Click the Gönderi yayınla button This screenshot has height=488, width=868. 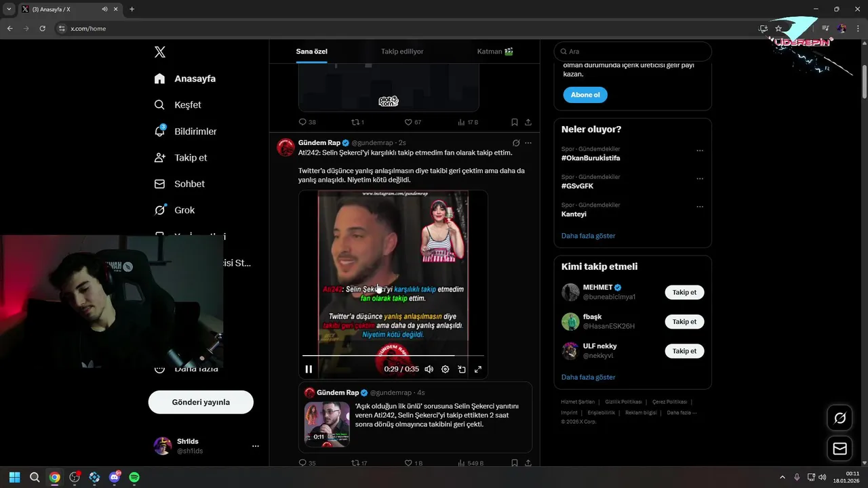201,402
